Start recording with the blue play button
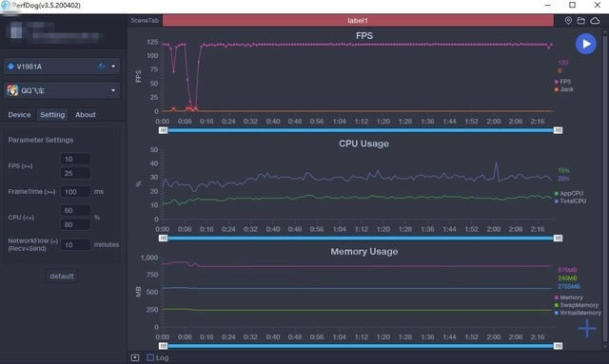 [x=586, y=44]
